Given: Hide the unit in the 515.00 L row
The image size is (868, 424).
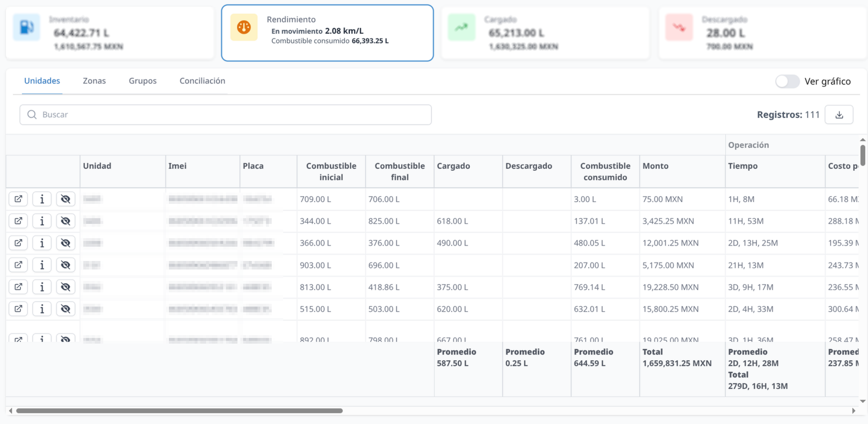Looking at the screenshot, I should point(66,309).
